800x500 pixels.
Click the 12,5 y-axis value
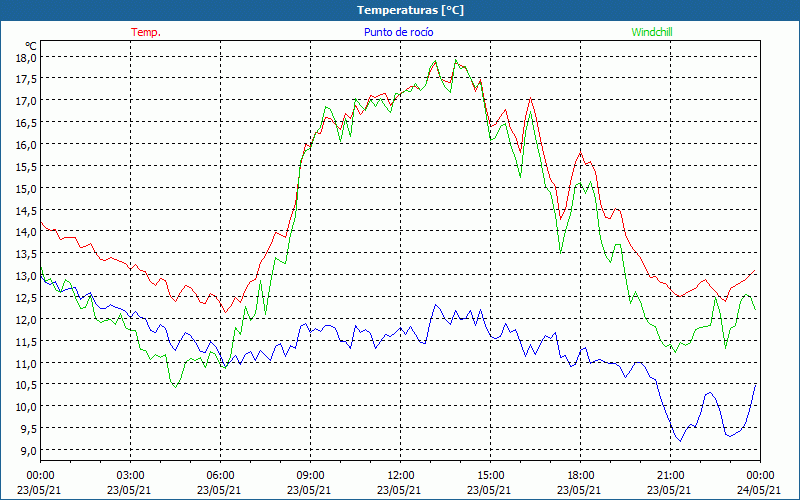[26, 298]
